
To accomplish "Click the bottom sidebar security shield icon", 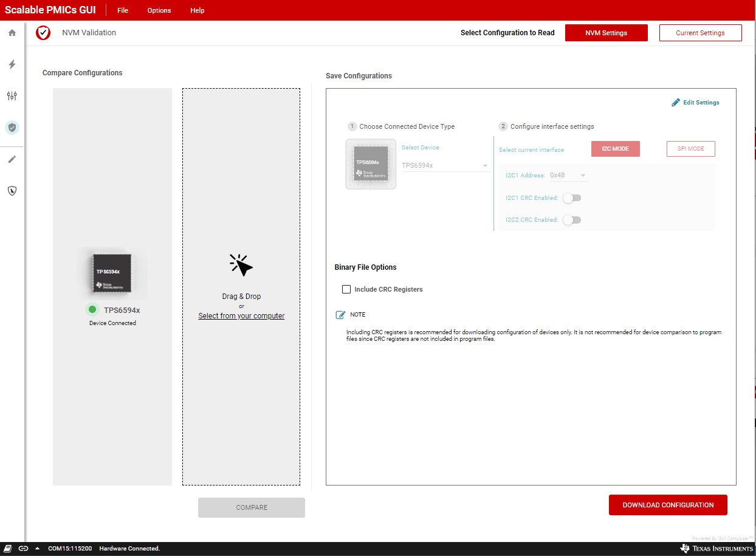I will tap(12, 191).
